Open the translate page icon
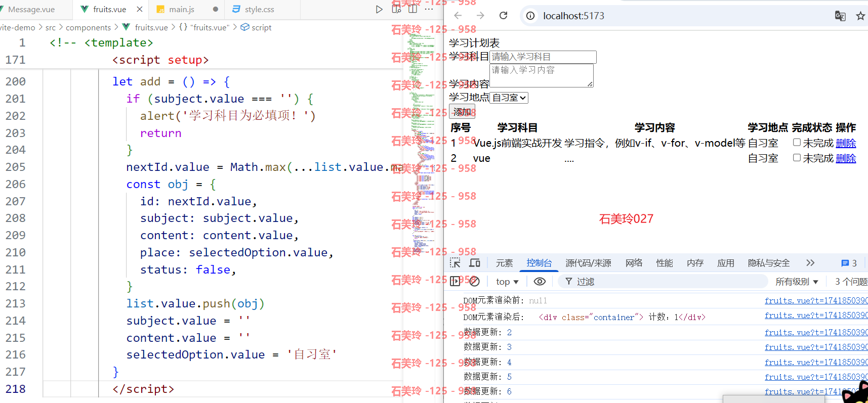 [840, 16]
